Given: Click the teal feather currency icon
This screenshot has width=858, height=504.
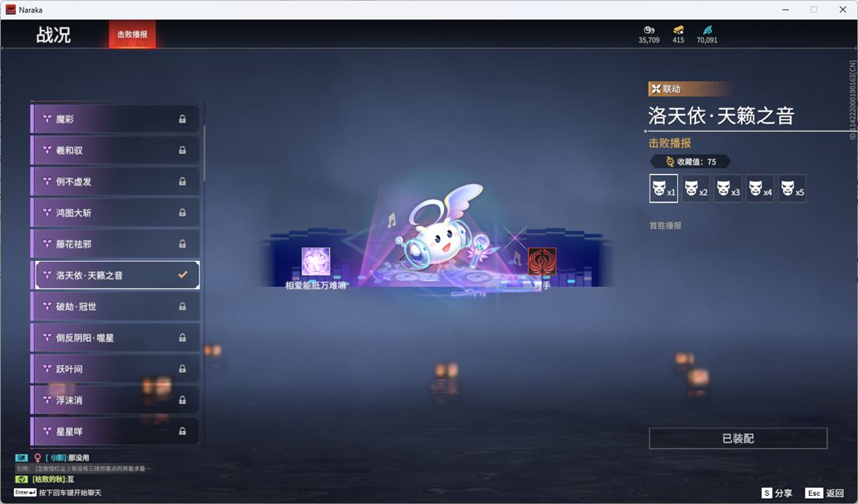Looking at the screenshot, I should click(x=707, y=30).
